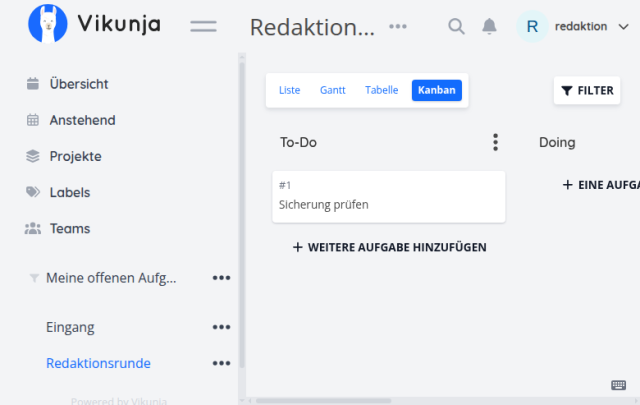This screenshot has height=405, width=640.
Task: Switch to the Gantt view tab
Action: pyautogui.click(x=333, y=90)
